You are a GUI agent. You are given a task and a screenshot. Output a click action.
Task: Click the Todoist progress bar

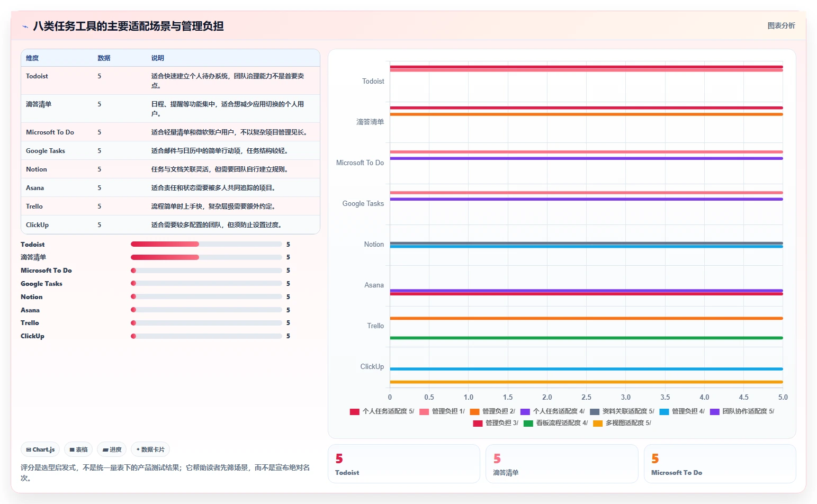[x=207, y=244]
